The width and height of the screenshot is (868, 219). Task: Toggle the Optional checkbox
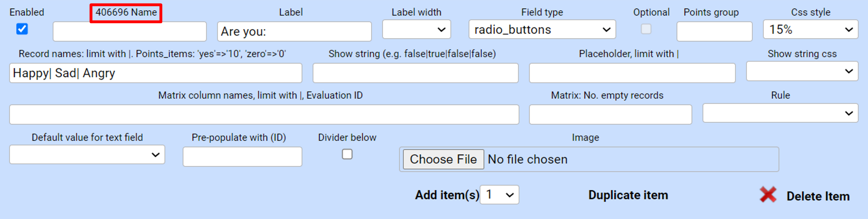(x=646, y=29)
